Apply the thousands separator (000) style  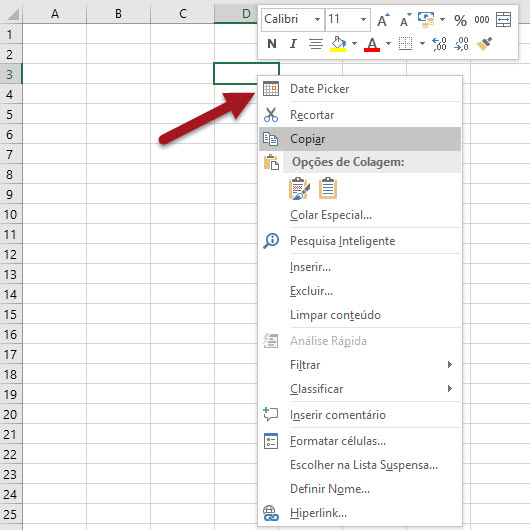tap(482, 20)
